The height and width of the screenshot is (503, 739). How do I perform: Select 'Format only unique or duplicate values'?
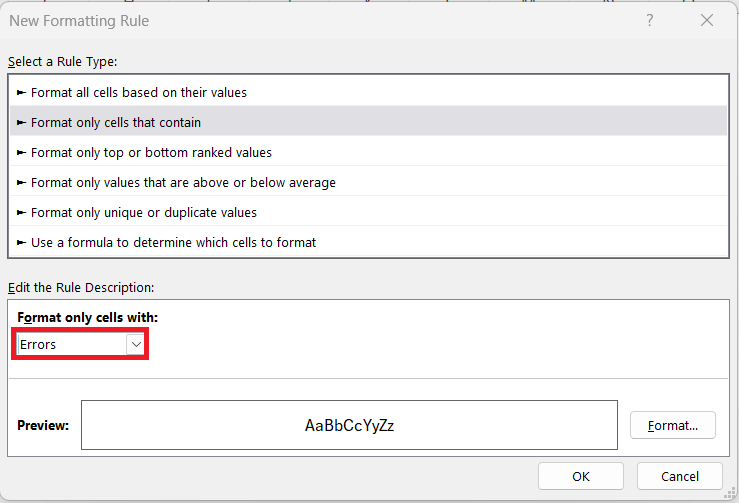[368, 213]
